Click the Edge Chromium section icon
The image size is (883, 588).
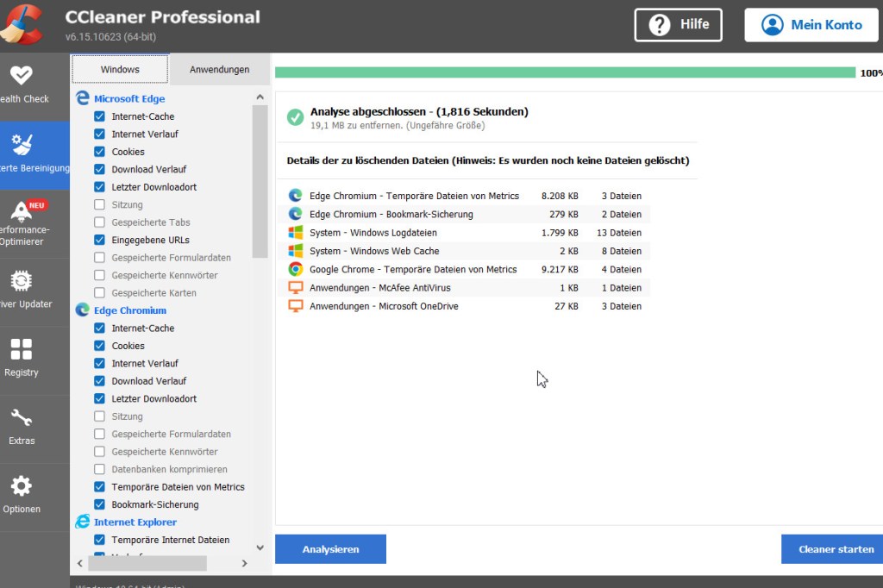click(x=83, y=310)
